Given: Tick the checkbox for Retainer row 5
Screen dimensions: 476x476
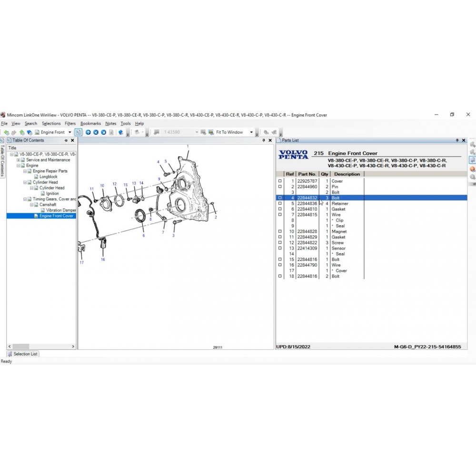Looking at the screenshot, I should [280, 204].
